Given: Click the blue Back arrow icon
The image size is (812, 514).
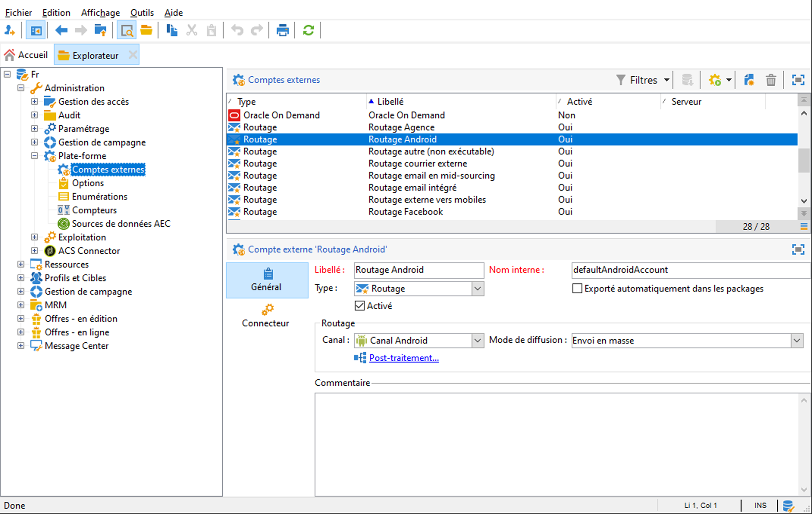Looking at the screenshot, I should (61, 30).
